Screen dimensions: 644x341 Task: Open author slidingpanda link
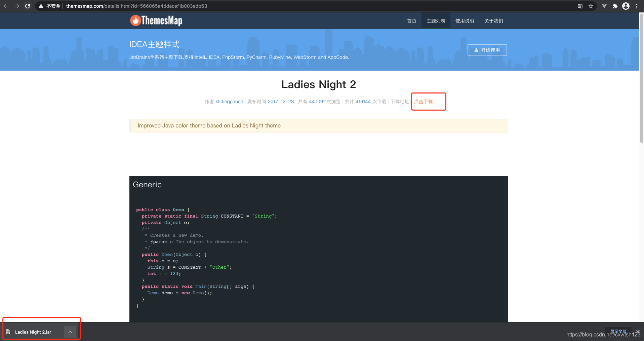point(230,102)
